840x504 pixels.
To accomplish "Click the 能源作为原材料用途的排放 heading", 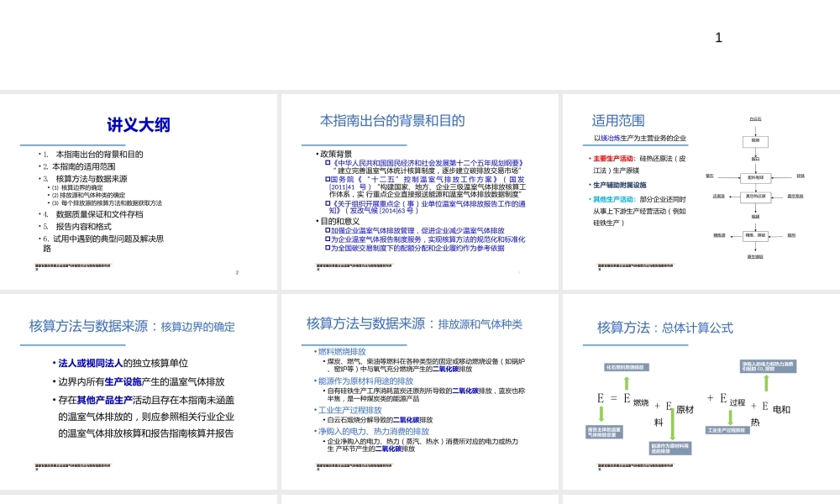I will pyautogui.click(x=365, y=381).
